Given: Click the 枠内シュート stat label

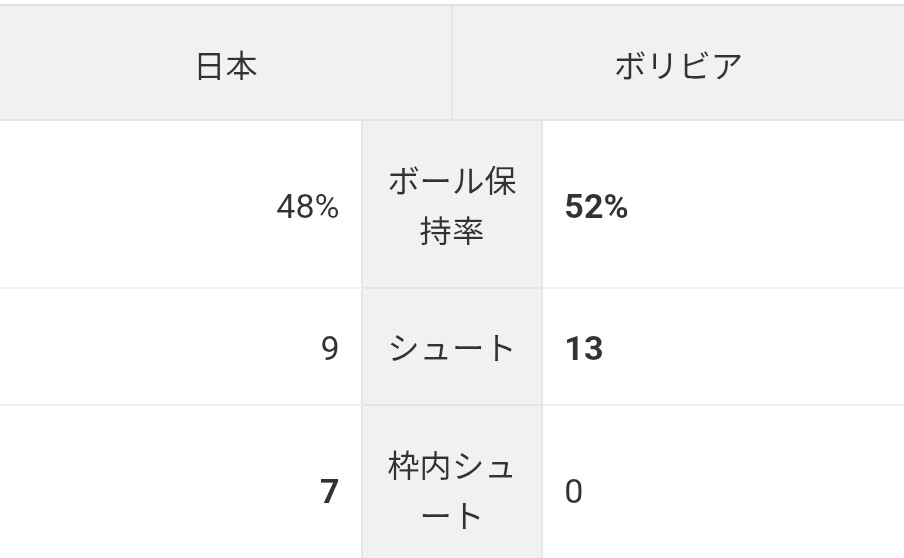Looking at the screenshot, I should point(452,491).
